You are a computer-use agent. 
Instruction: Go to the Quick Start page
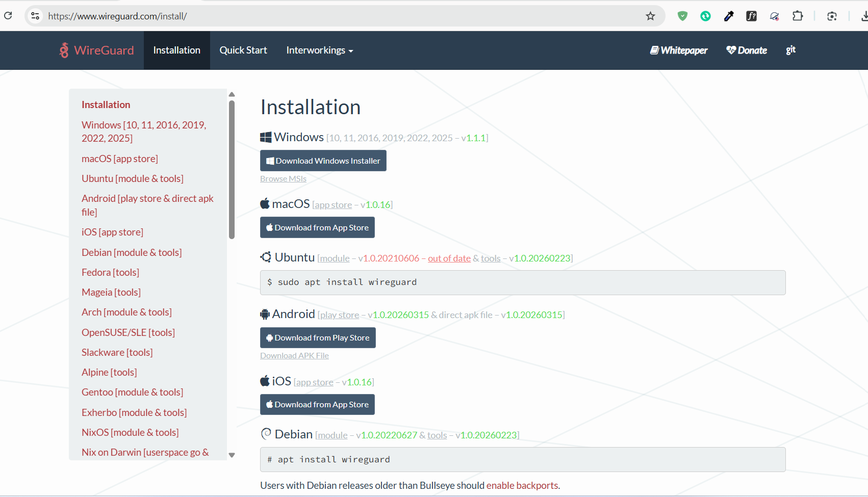[x=243, y=50]
